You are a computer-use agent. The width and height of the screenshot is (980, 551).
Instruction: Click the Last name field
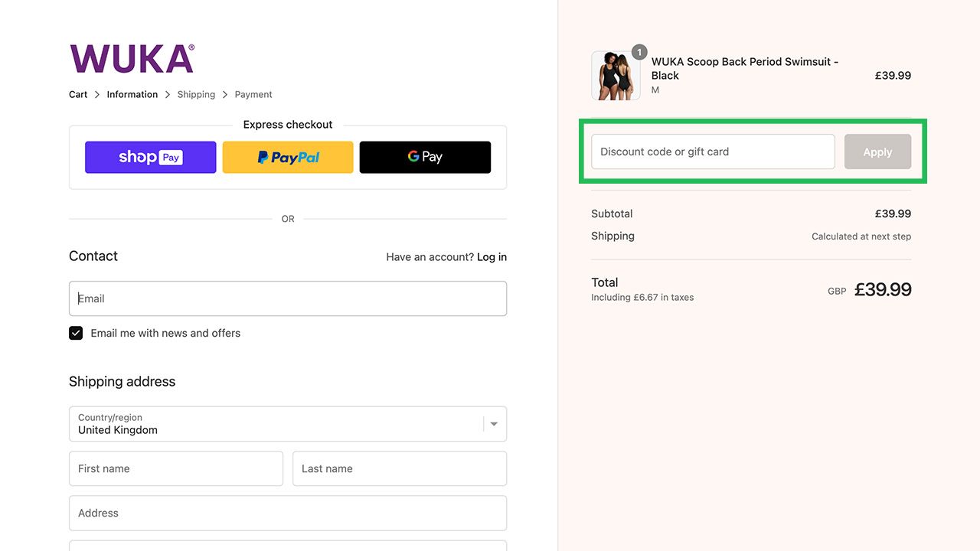(400, 468)
